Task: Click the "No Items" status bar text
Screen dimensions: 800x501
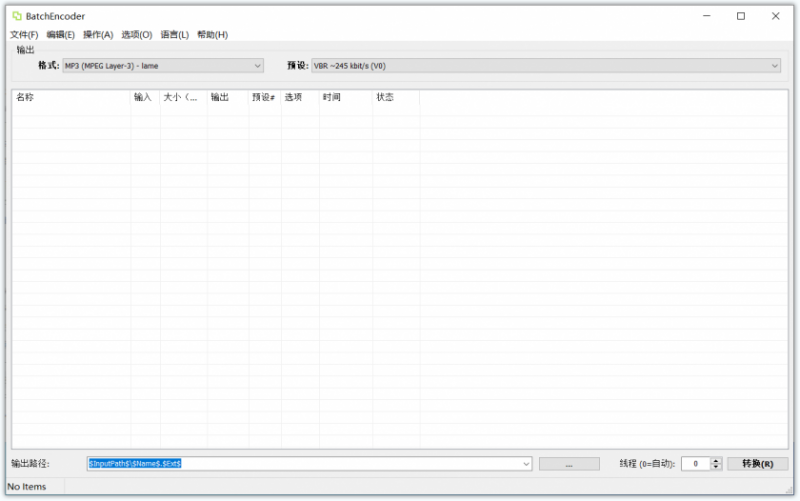Action: (x=27, y=487)
